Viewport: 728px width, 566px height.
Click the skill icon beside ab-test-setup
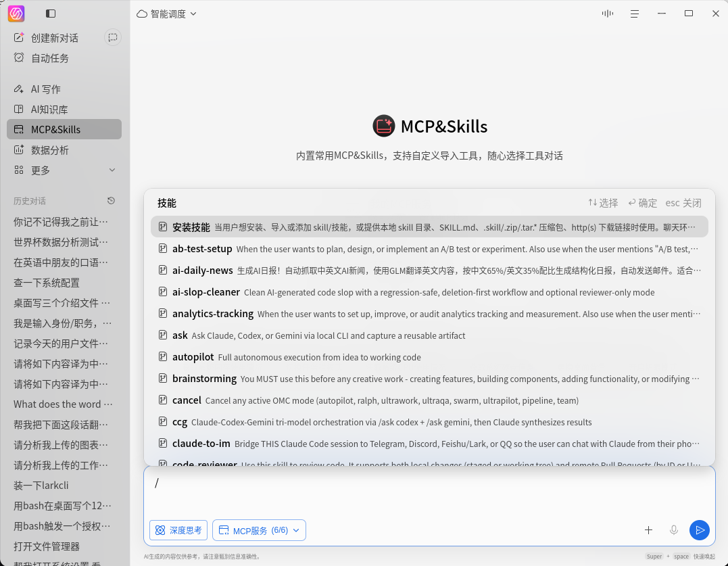click(x=162, y=248)
